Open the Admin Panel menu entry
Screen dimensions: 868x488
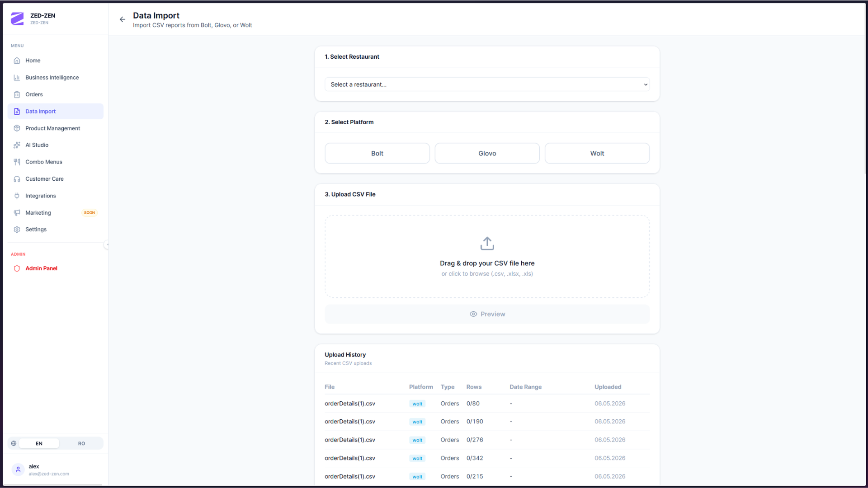coord(55,268)
